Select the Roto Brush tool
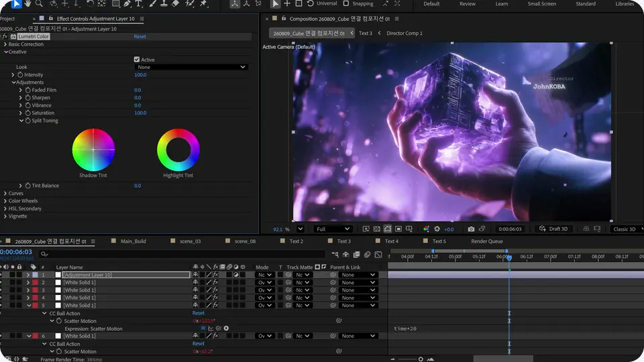644x362 pixels. (190, 4)
